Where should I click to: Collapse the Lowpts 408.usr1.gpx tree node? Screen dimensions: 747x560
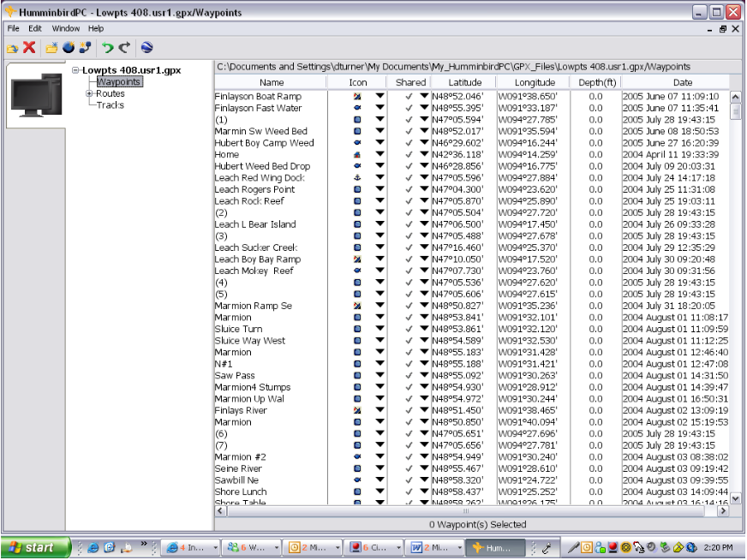point(75,70)
